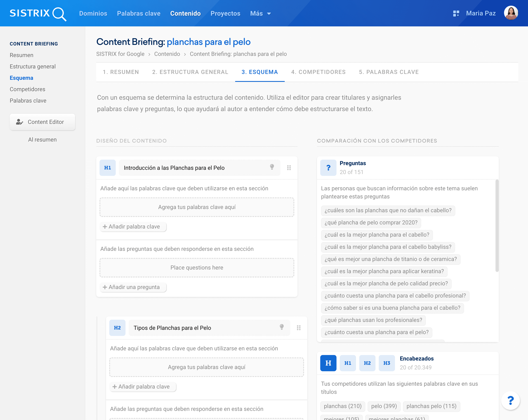Open H1 heading level selector badge
528x420 pixels.
click(x=107, y=168)
